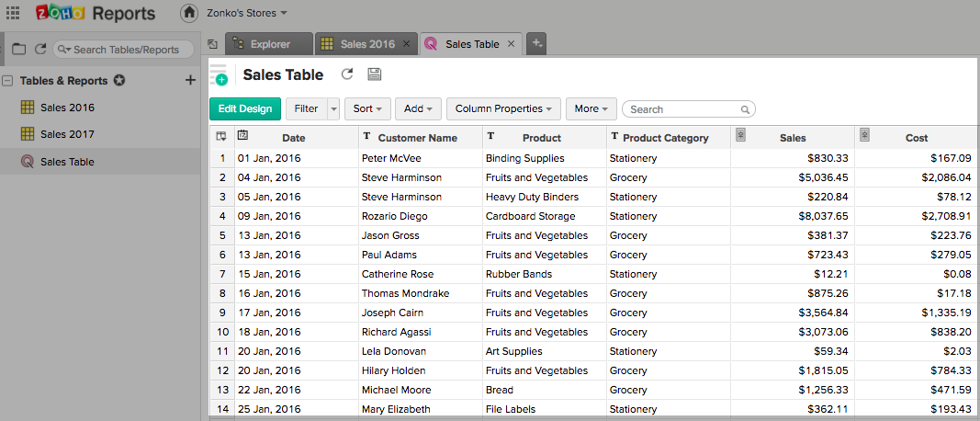Viewport: 980px width, 421px height.
Task: Open the Column Properties dropdown
Action: [503, 109]
